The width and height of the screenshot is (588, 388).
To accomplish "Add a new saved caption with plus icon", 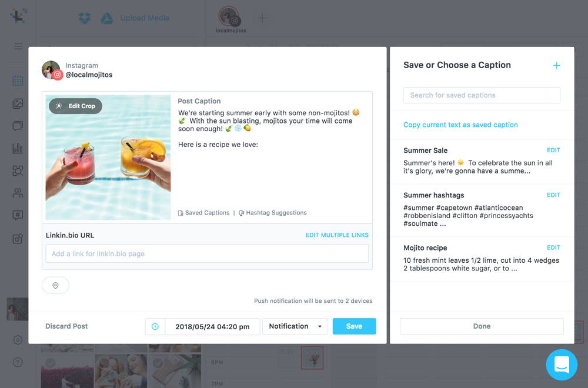I will coord(556,66).
